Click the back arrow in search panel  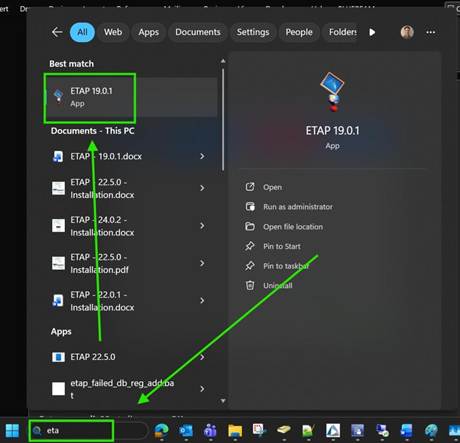tap(57, 32)
